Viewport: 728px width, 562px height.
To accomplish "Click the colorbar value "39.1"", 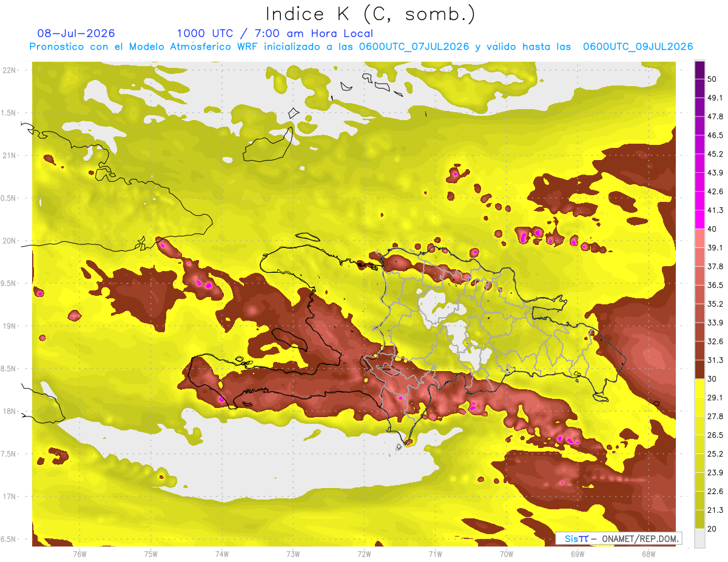I will click(715, 248).
